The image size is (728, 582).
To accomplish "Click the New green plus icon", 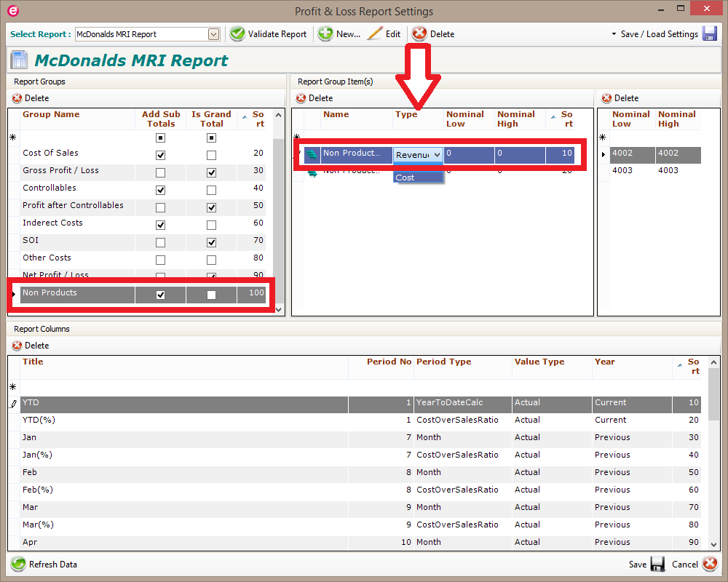I will click(325, 34).
